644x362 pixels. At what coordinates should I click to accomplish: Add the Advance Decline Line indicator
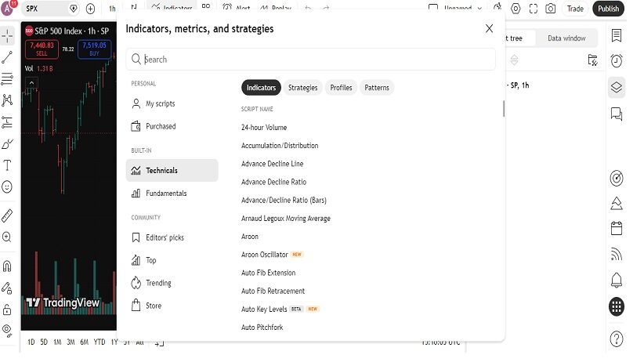273,164
